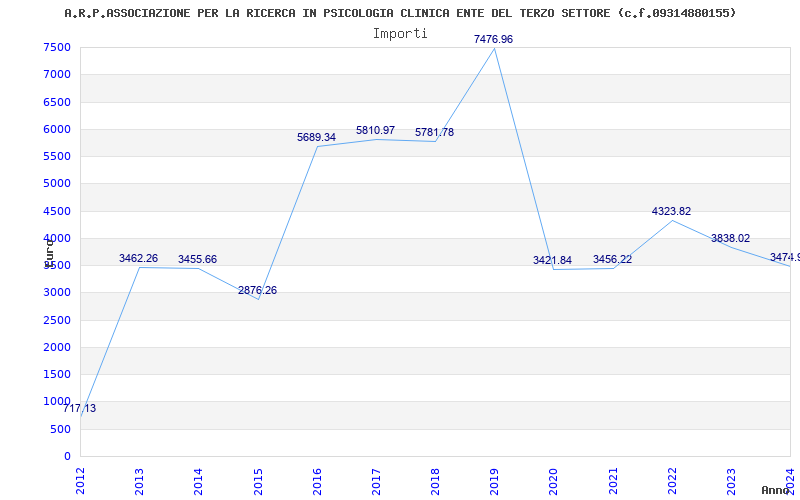Select the 3421.84 value label
The image size is (800, 500).
tap(553, 260)
